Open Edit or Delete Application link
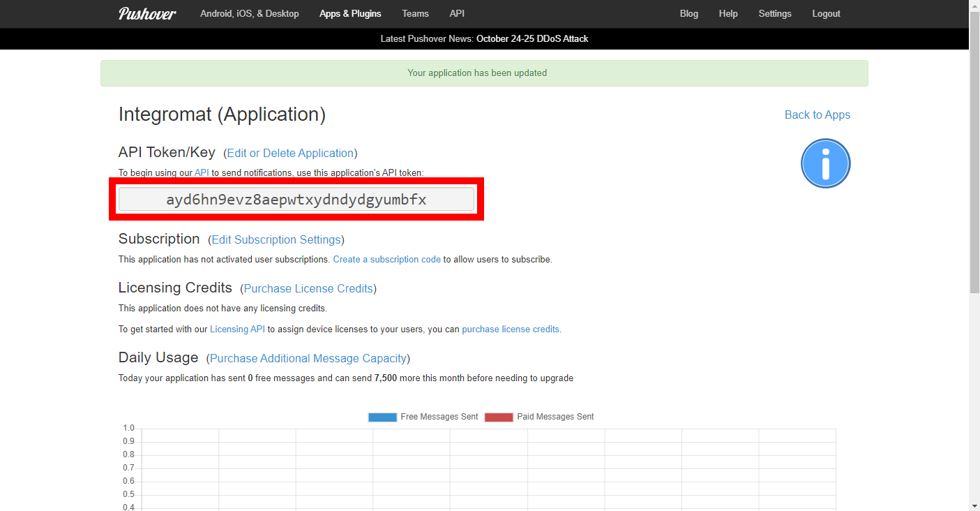Screen dimensions: 980x511 [x=290, y=153]
